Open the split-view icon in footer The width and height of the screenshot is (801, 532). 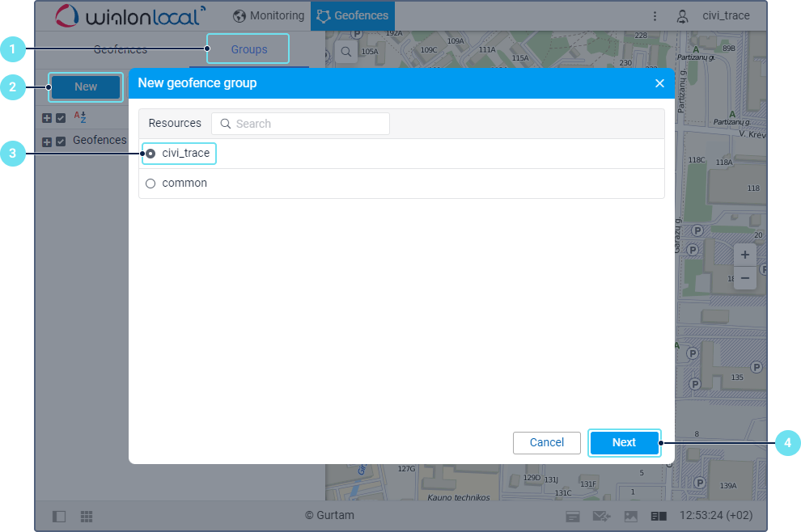click(x=659, y=517)
